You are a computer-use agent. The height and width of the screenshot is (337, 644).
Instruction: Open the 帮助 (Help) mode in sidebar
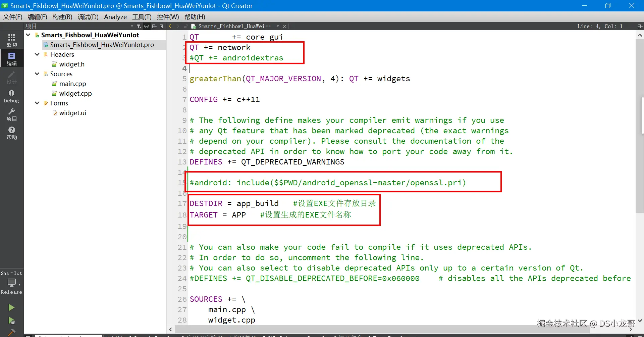pyautogui.click(x=12, y=133)
